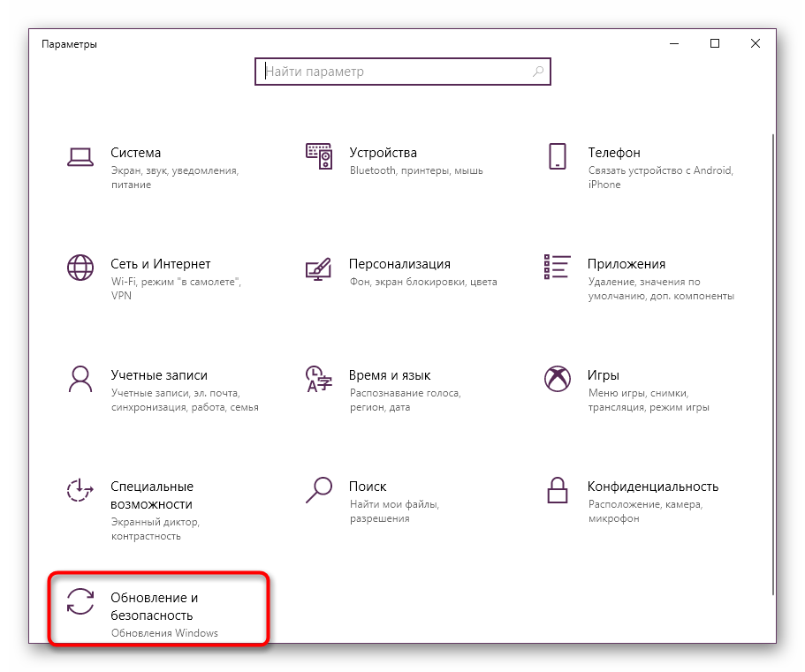Open Специальные возможности icon
The width and height of the screenshot is (805, 672).
pos(80,490)
